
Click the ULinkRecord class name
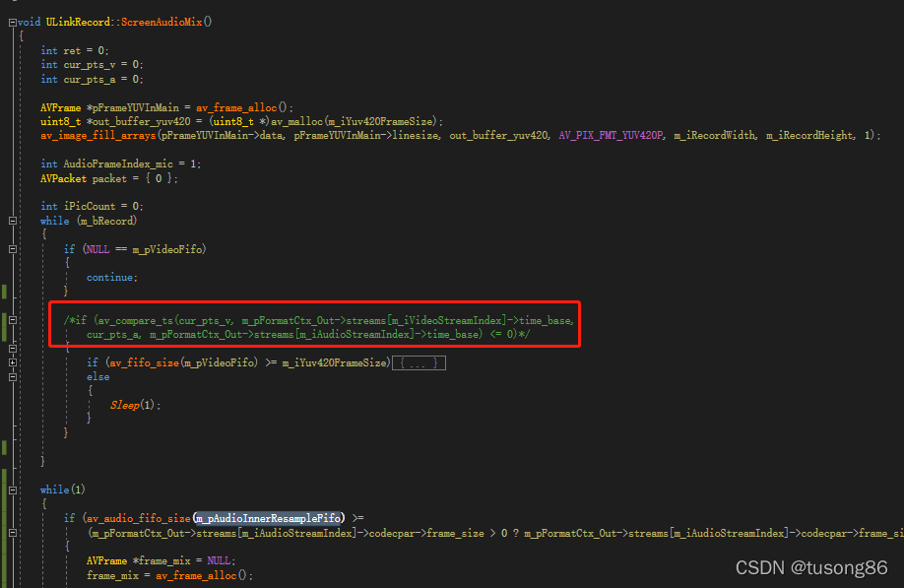pyautogui.click(x=78, y=22)
